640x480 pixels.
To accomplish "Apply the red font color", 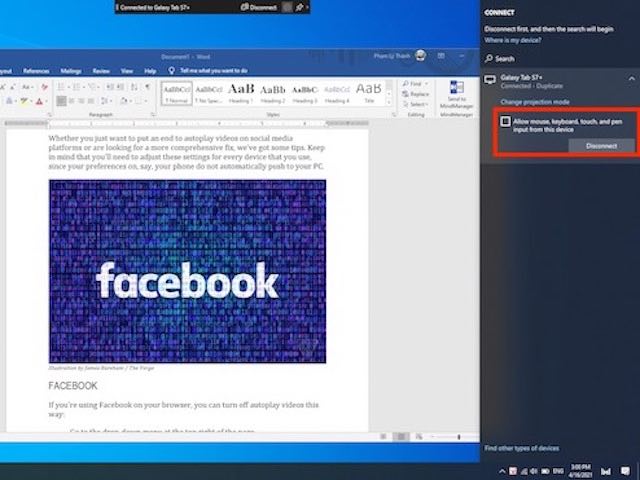I will tap(39, 101).
